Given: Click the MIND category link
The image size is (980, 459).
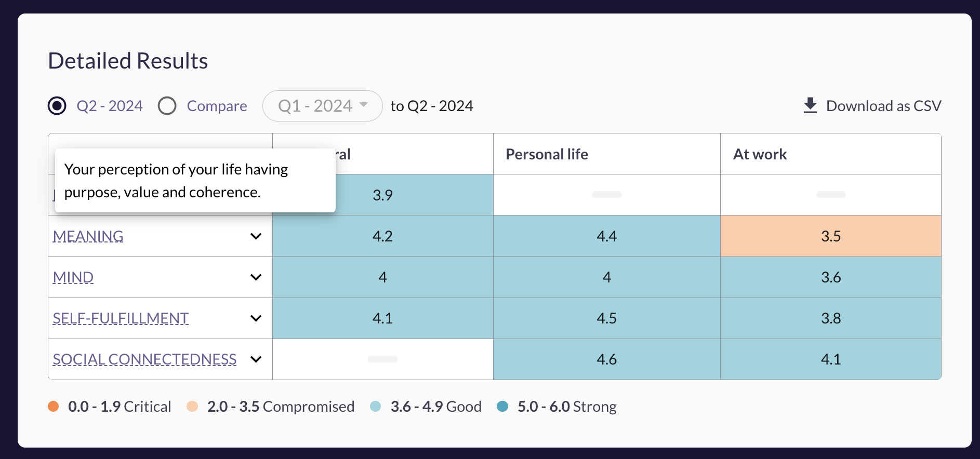Looking at the screenshot, I should tap(73, 277).
